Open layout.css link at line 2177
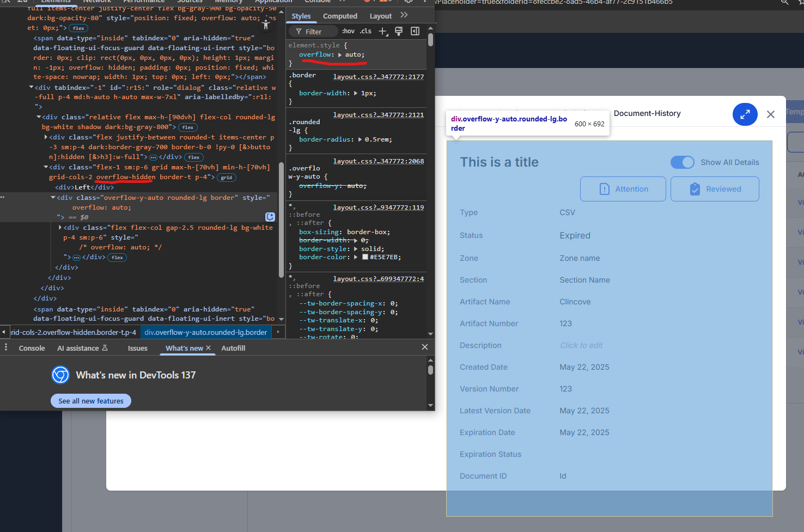The image size is (804, 532). (379, 77)
